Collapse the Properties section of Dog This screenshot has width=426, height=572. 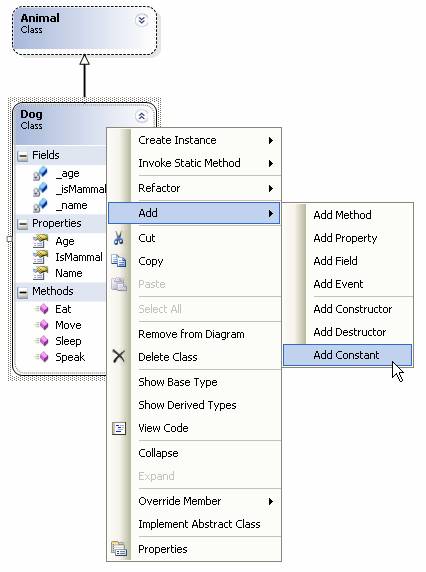tap(23, 224)
